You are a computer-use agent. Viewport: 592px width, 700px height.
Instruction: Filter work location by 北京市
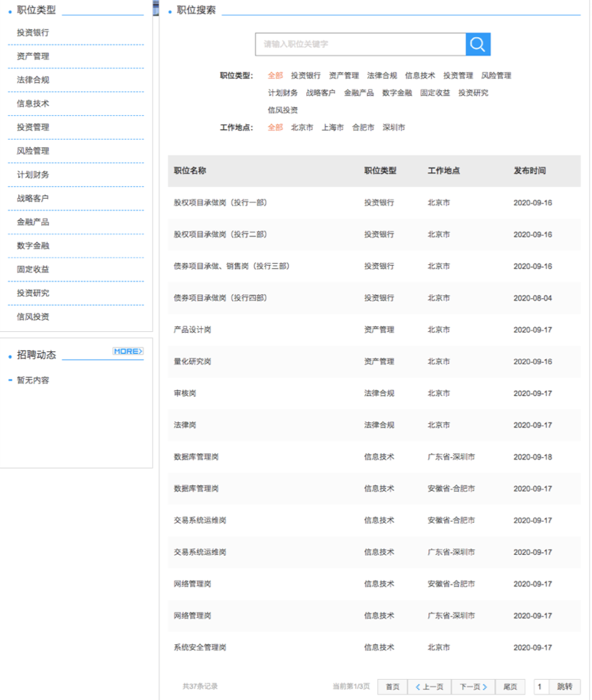tap(302, 127)
